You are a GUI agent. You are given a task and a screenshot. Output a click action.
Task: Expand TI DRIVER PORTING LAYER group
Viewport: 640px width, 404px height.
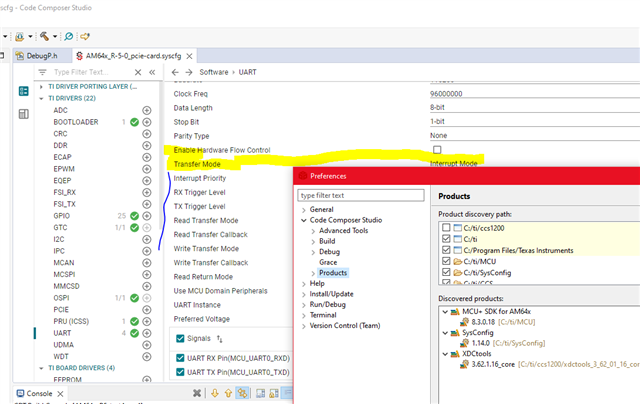pyautogui.click(x=41, y=87)
